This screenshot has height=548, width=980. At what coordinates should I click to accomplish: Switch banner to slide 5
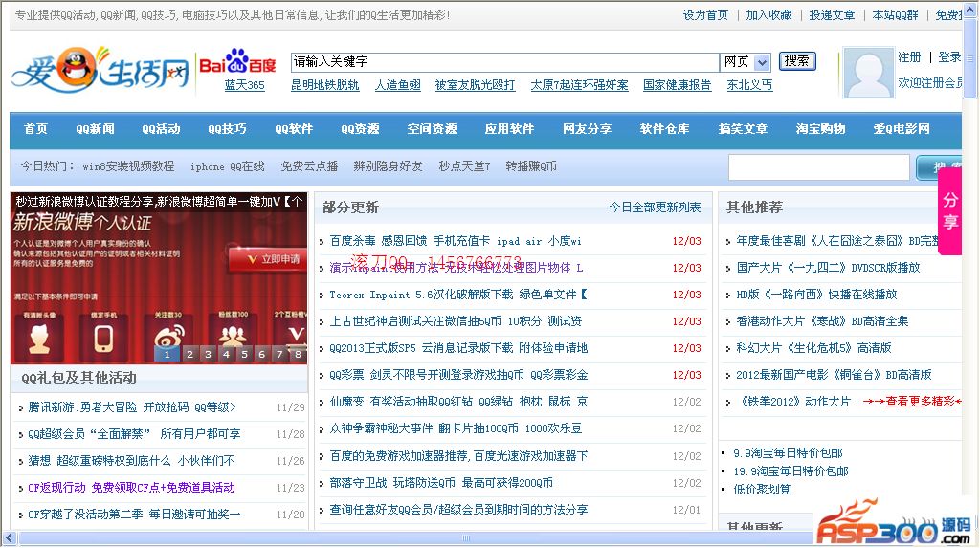pos(244,354)
